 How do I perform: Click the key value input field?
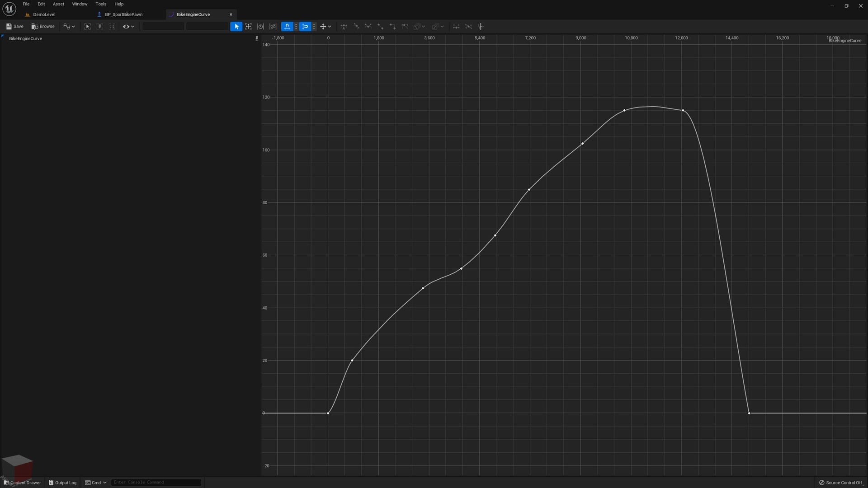pos(207,27)
